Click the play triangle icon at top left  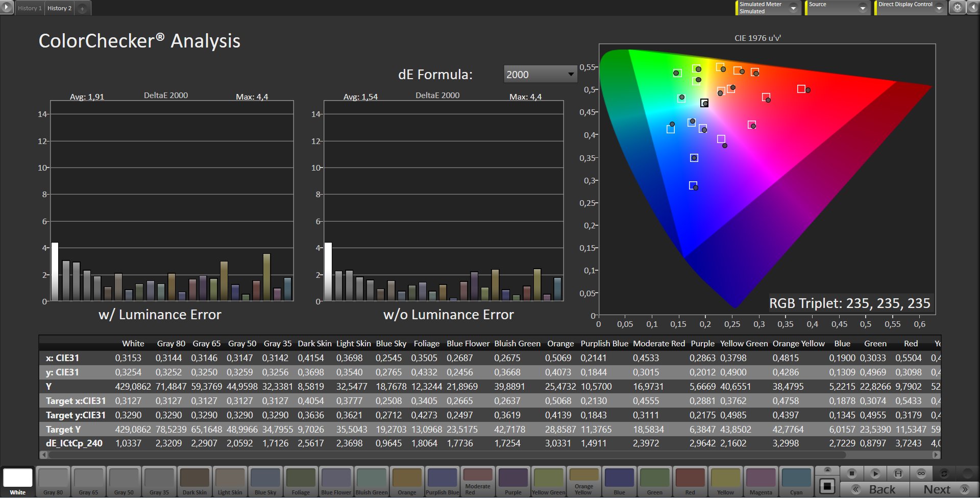pos(6,8)
